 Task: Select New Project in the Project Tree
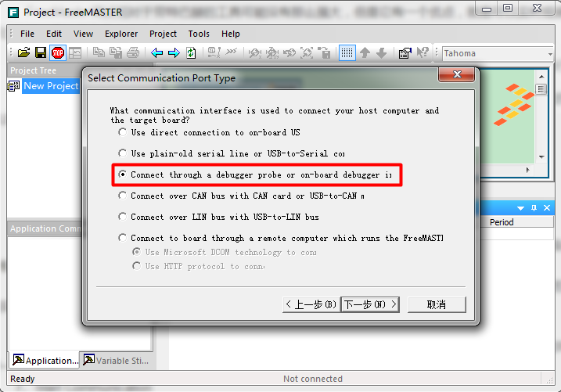click(51, 86)
